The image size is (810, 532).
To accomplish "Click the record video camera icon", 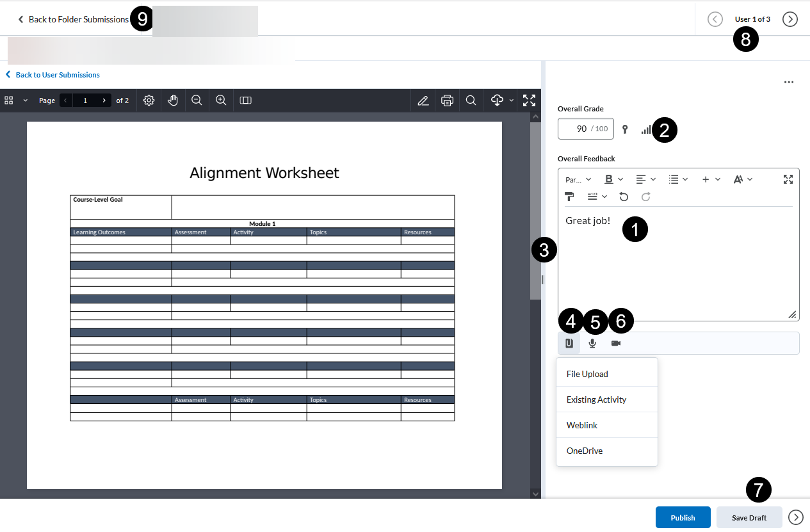I will pos(616,343).
